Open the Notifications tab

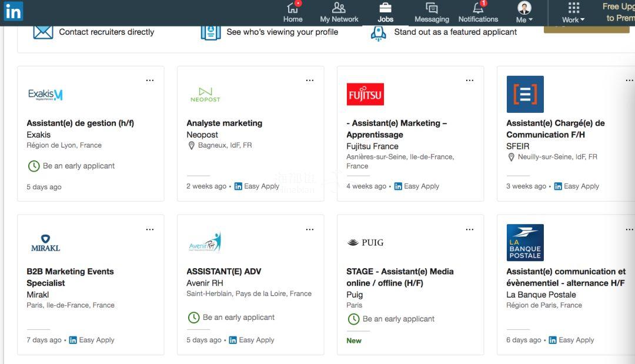478,12
